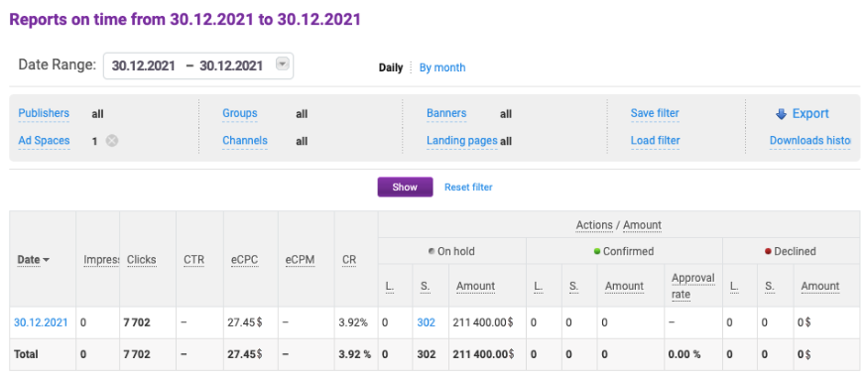Select the Daily view option
The width and height of the screenshot is (868, 379).
(391, 67)
